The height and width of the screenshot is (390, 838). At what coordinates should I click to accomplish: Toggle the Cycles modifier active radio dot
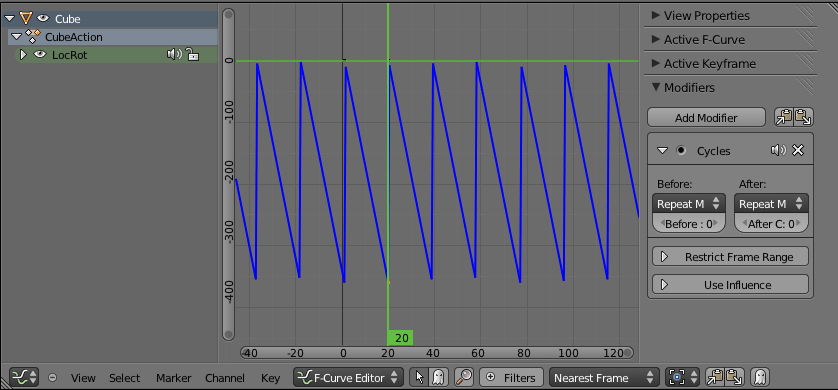681,151
